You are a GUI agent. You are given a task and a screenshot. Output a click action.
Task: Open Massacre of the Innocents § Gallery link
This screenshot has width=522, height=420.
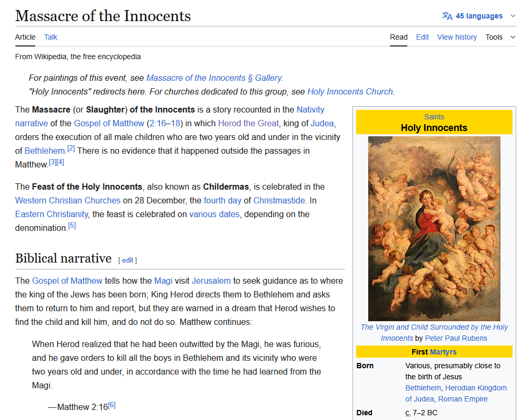214,78
